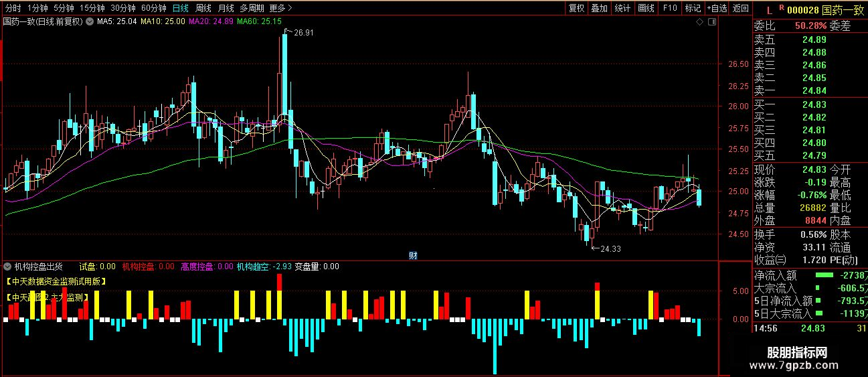Click the 卖五 price 24.89
The image size is (868, 377).
click(814, 40)
